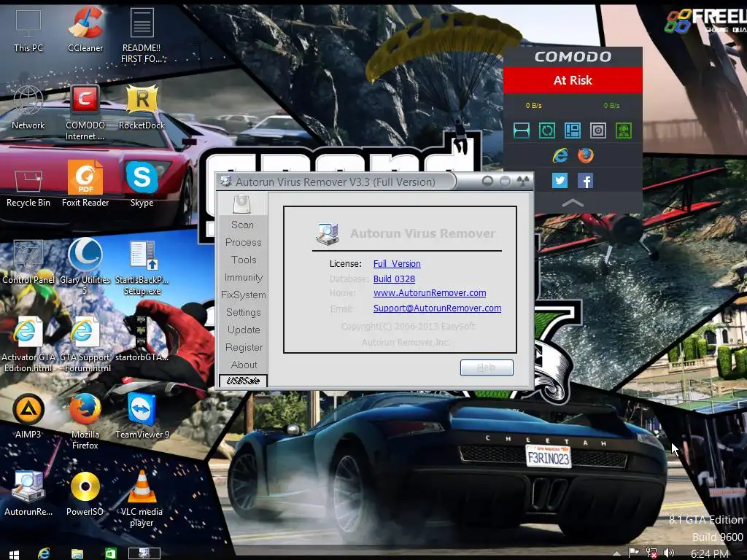Open the Tools section in the sidebar

(x=244, y=260)
